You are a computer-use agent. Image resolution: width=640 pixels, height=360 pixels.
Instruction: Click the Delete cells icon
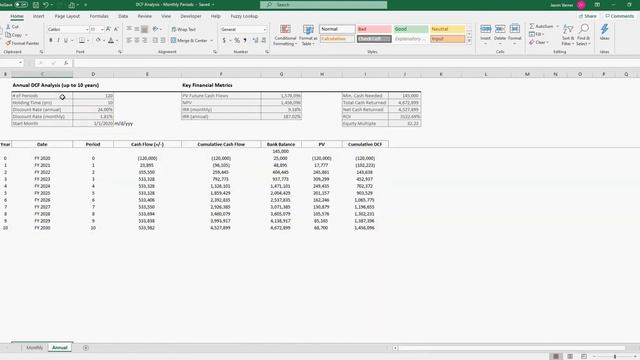pyautogui.click(x=500, y=29)
